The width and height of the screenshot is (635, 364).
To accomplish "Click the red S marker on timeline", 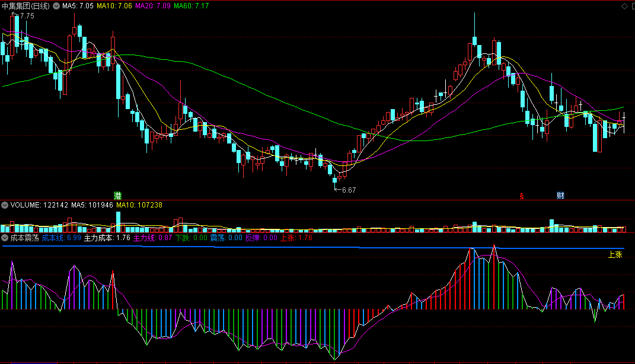I will pyautogui.click(x=522, y=196).
